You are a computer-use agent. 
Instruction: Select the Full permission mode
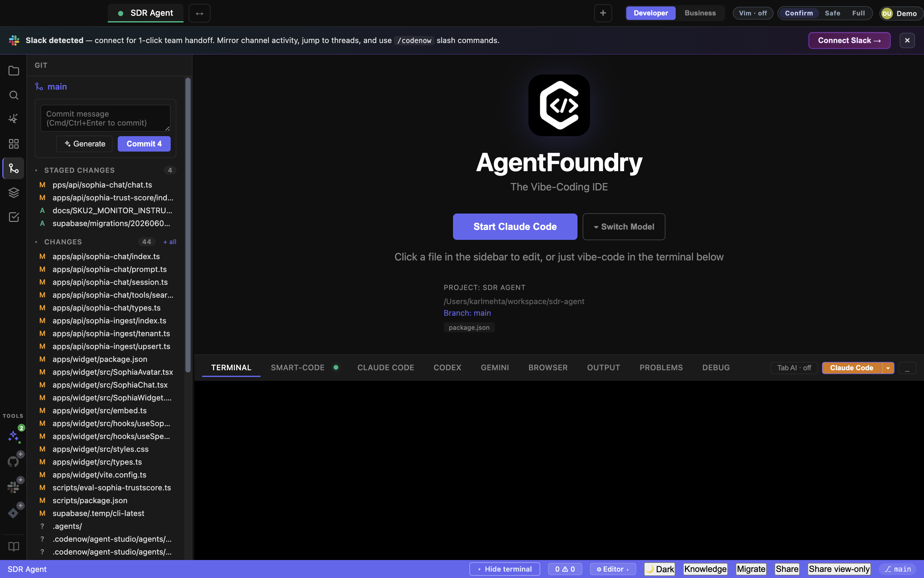tap(858, 13)
